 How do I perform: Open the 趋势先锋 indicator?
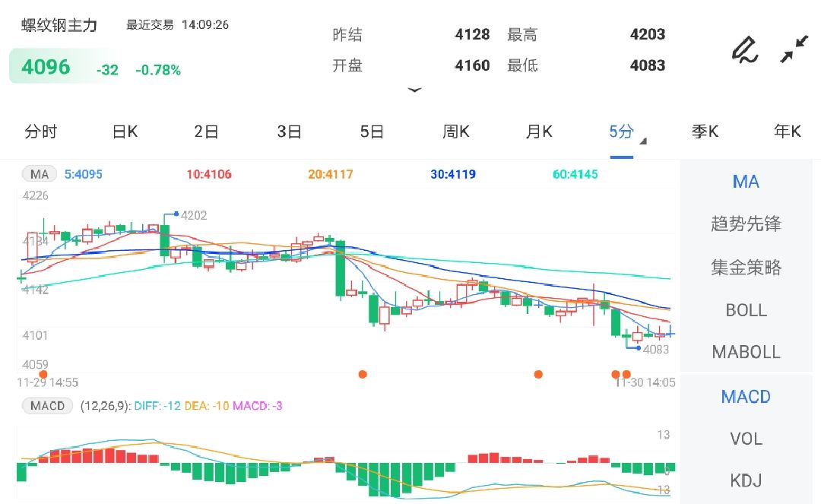(x=746, y=224)
